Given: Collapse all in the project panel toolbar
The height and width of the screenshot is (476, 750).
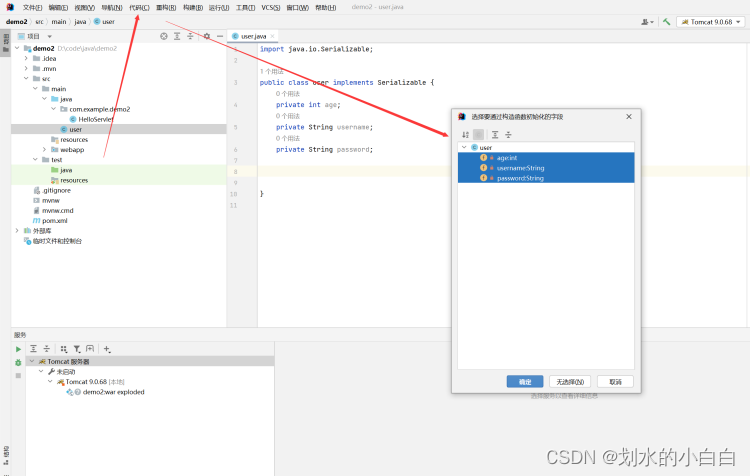Looking at the screenshot, I should (x=190, y=36).
